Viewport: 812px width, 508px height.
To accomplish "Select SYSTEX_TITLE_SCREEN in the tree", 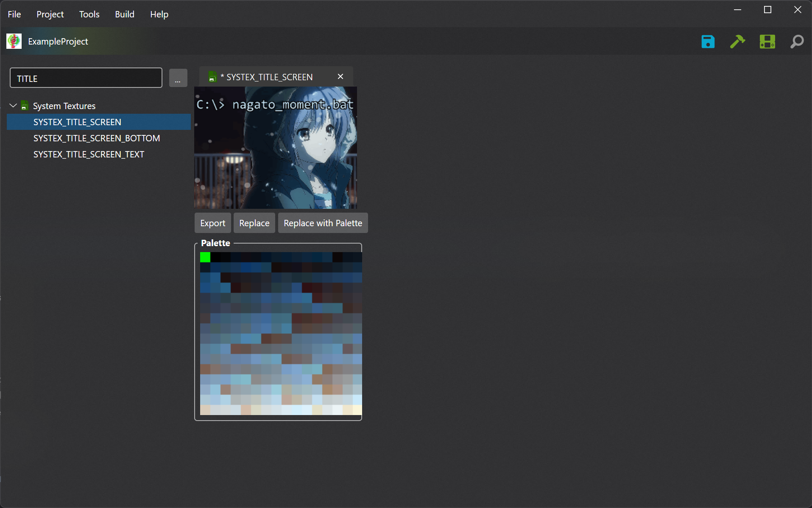I will coord(99,122).
